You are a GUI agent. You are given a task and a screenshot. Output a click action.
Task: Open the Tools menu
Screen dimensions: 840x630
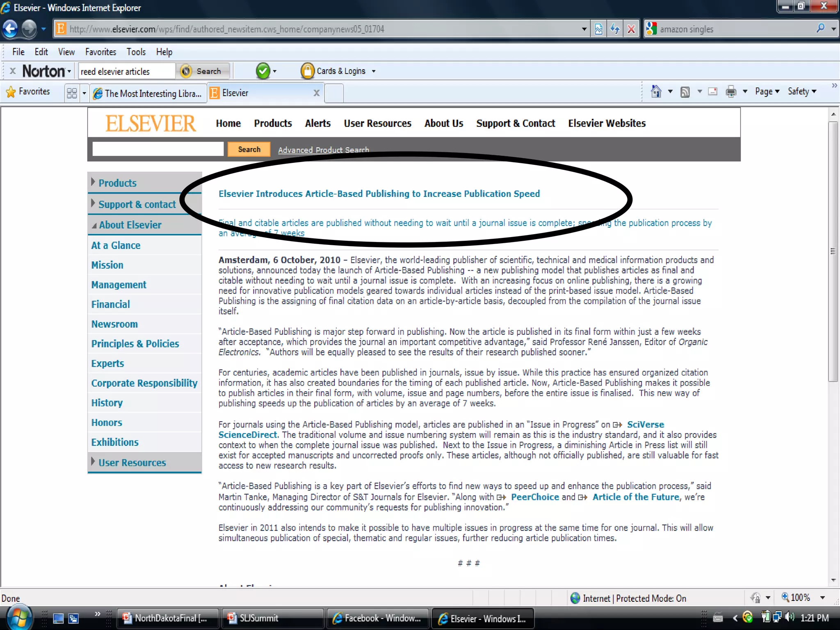[x=136, y=52]
